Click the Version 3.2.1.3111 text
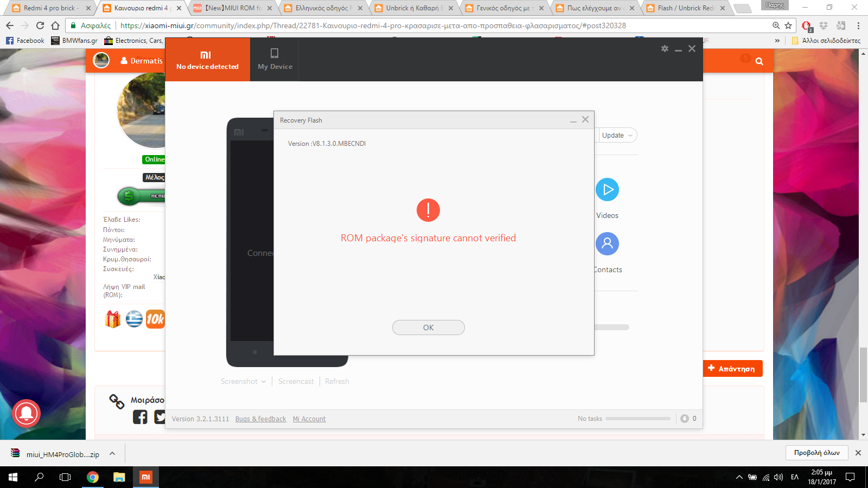 pyautogui.click(x=200, y=419)
